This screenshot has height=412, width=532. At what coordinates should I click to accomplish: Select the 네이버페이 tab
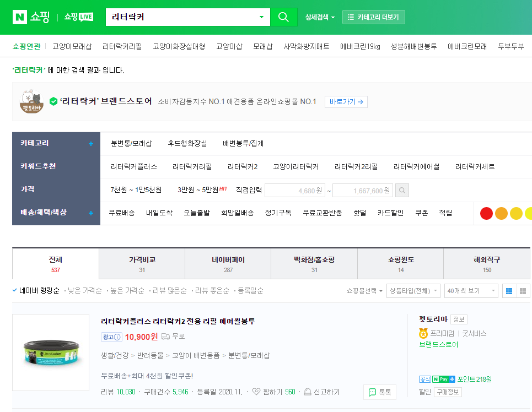228,264
